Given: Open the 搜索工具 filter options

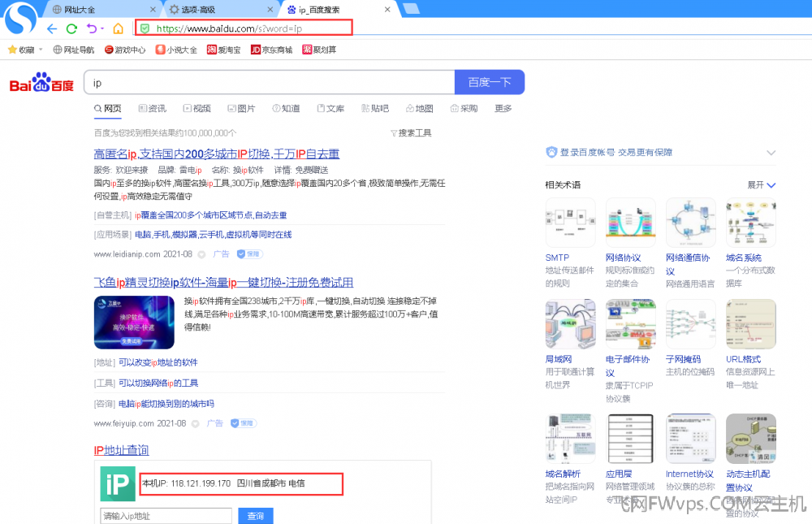Looking at the screenshot, I should click(411, 133).
